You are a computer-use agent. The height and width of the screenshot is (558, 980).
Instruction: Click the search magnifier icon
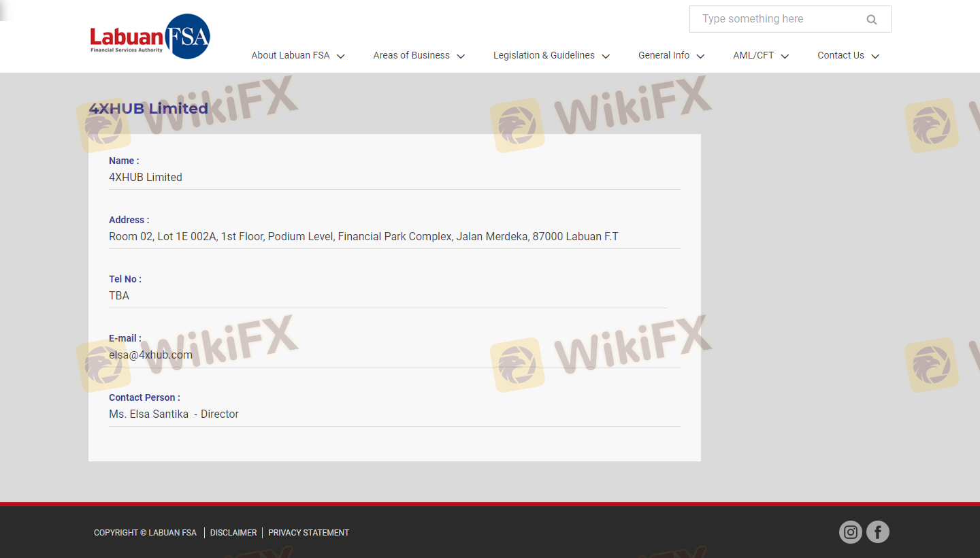(871, 20)
